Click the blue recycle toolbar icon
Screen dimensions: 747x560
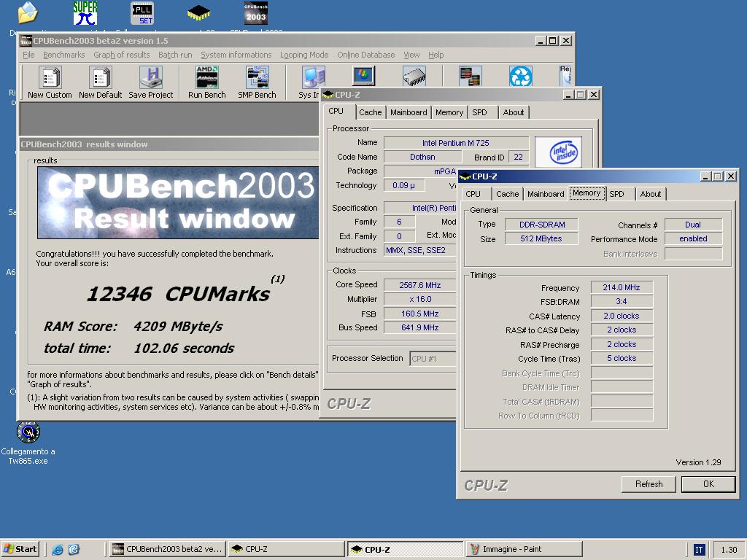coord(520,77)
